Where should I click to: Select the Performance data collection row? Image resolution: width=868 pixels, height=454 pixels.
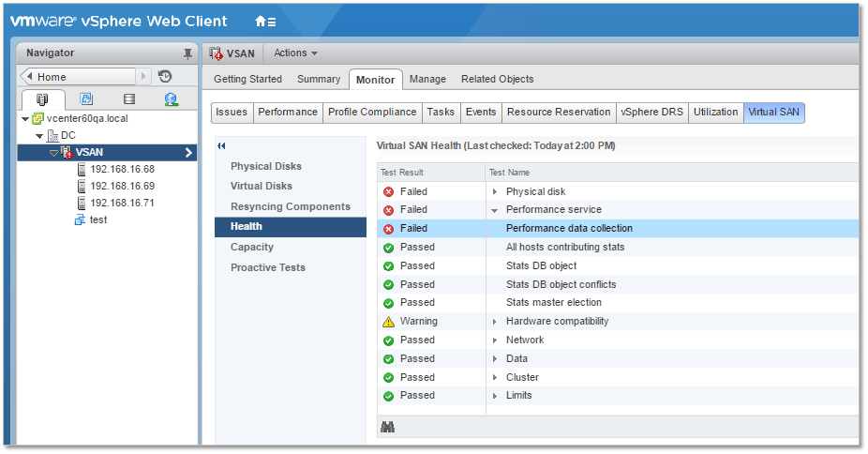(618, 229)
